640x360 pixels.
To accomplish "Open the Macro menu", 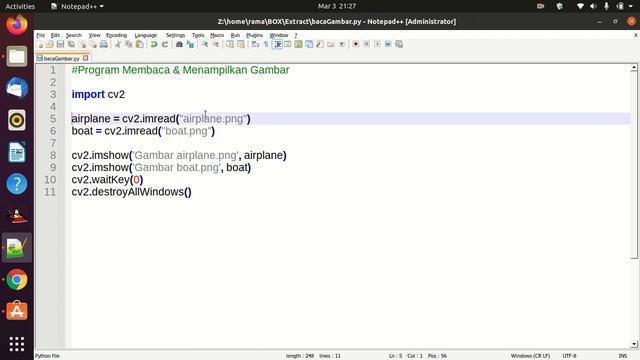I will pos(217,35).
